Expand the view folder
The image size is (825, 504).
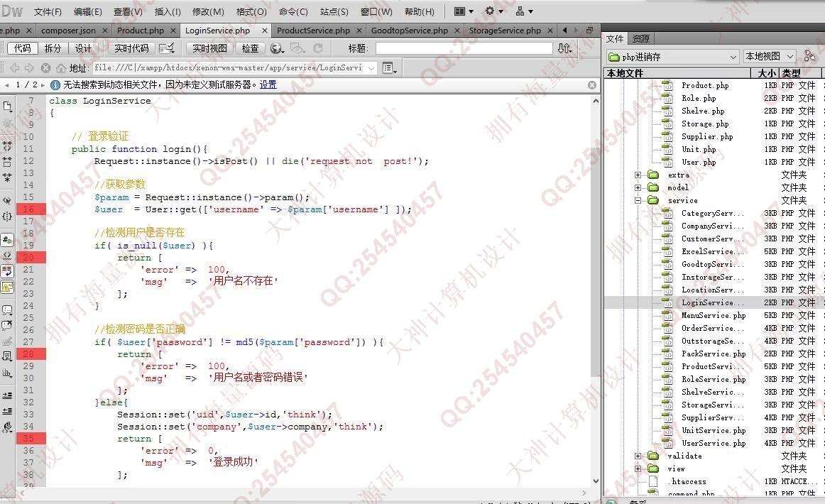(x=638, y=469)
